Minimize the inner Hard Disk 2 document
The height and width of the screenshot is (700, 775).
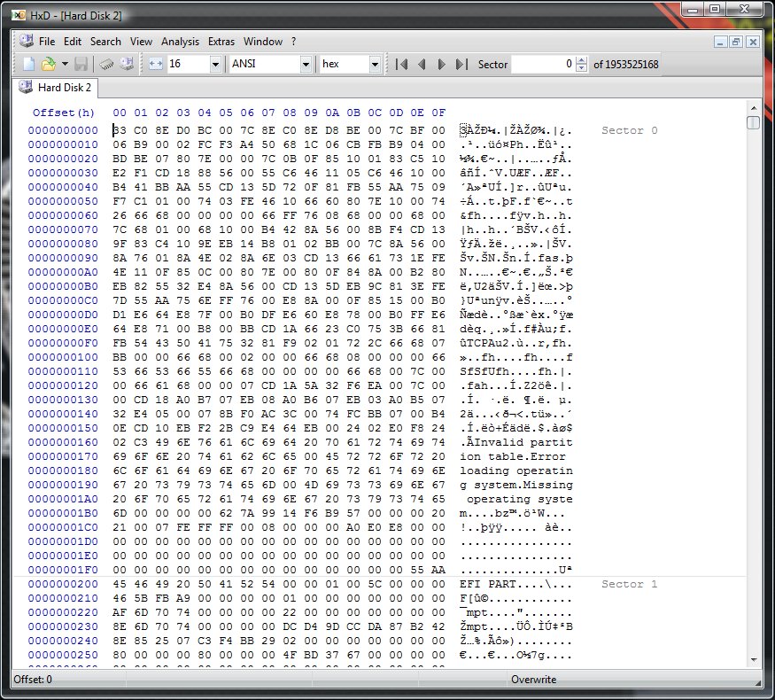coord(720,42)
